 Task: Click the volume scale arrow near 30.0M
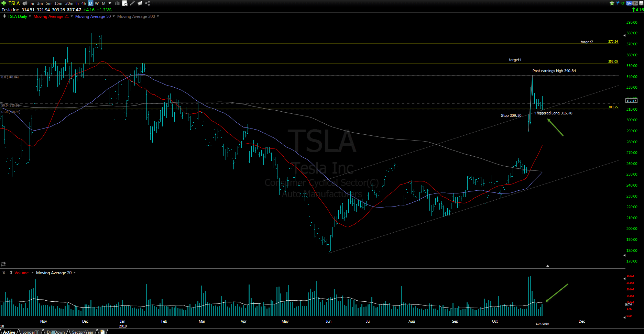pos(624,279)
